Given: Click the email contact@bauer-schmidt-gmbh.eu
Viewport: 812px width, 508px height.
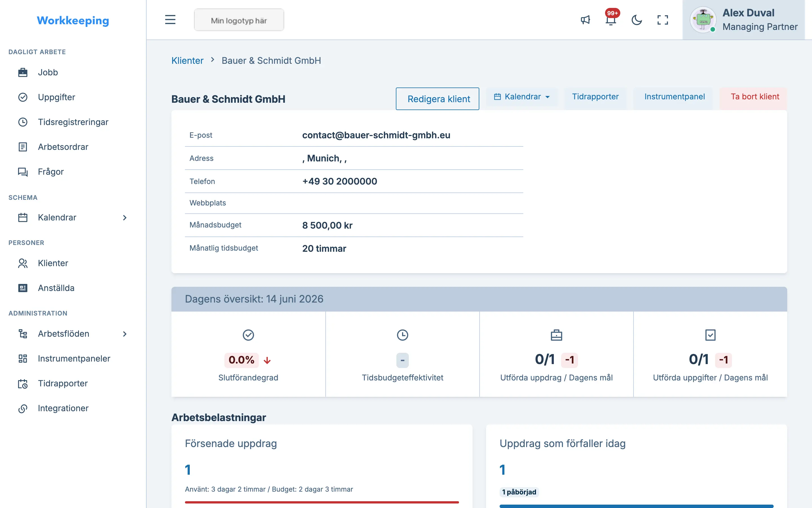Looking at the screenshot, I should click(376, 135).
